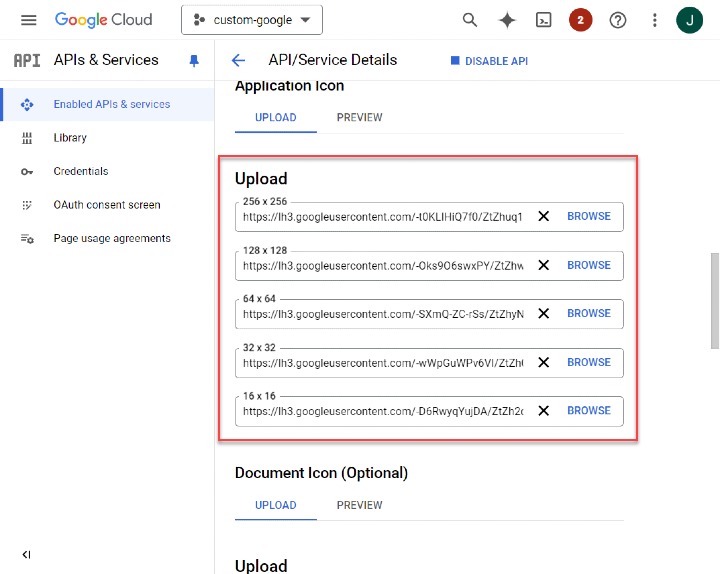Open the help question mark icon
This screenshot has width=720, height=574.
point(618,20)
